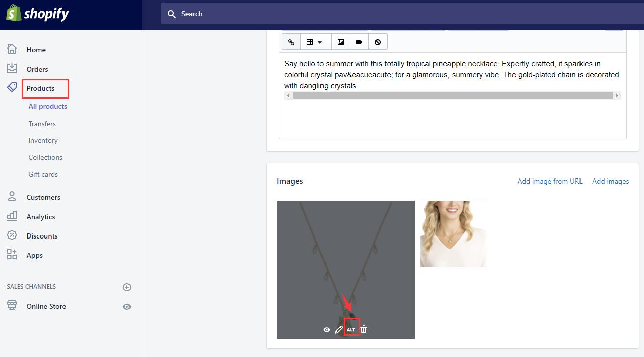Viewport: 644px width, 357px height.
Task: Select the insert link icon in the editor
Action: click(x=291, y=42)
